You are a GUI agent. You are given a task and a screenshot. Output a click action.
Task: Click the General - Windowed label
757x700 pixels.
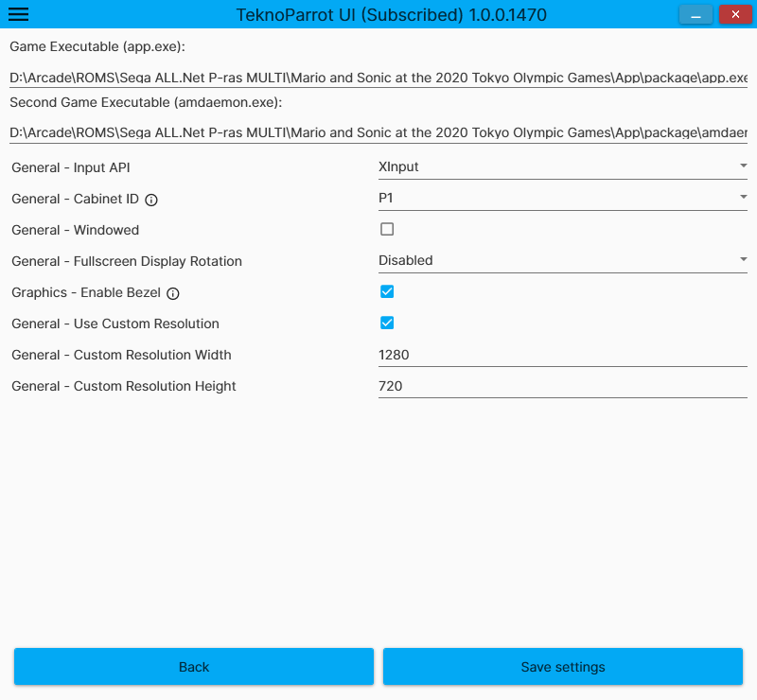(76, 230)
